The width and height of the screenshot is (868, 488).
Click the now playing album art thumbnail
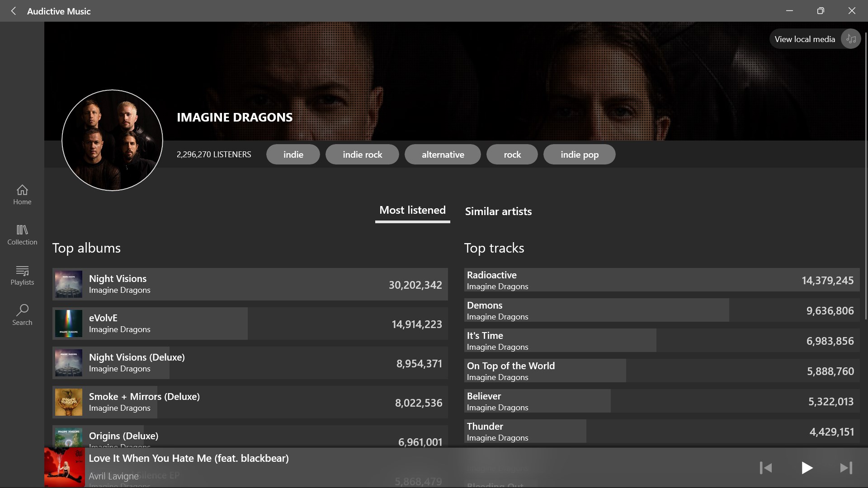pyautogui.click(x=65, y=468)
